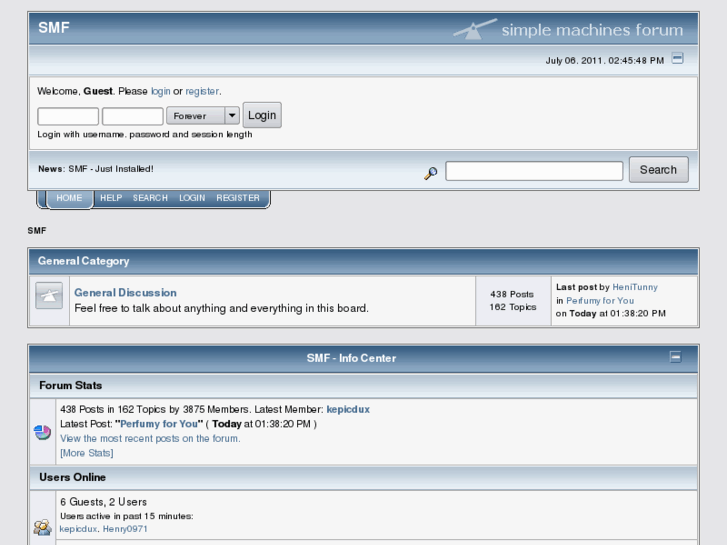Screen dimensions: 727x545
Task: Click the Forum Stats pie chart icon
Action: pyautogui.click(x=42, y=432)
